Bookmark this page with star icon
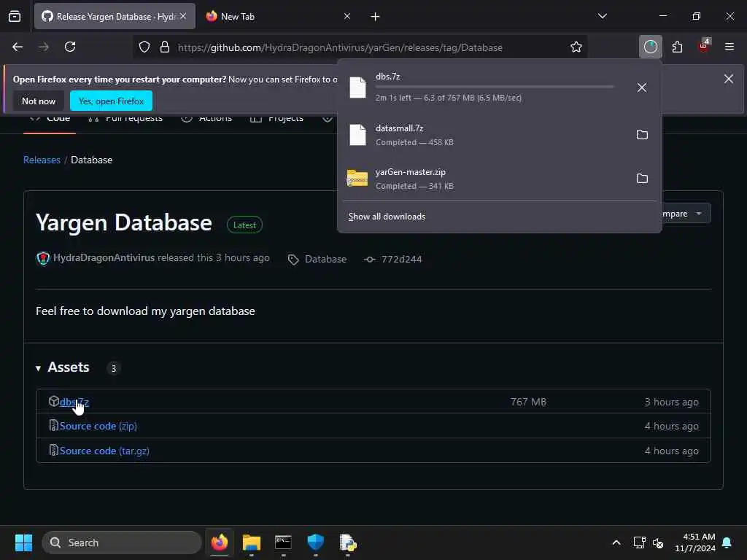747x560 pixels. (x=576, y=47)
